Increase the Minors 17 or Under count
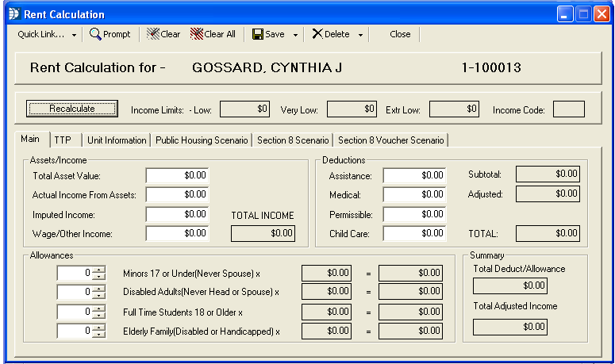The width and height of the screenshot is (615, 364). (x=99, y=269)
